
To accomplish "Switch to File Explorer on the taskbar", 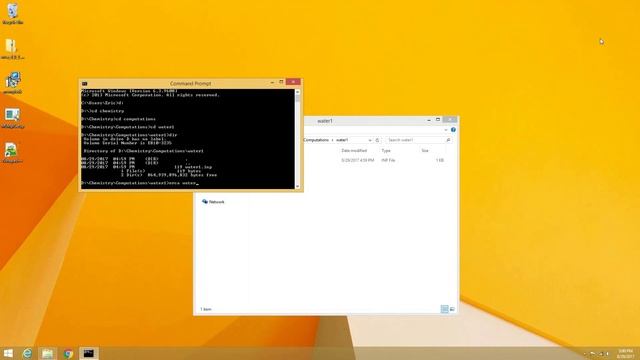I will click(48, 353).
